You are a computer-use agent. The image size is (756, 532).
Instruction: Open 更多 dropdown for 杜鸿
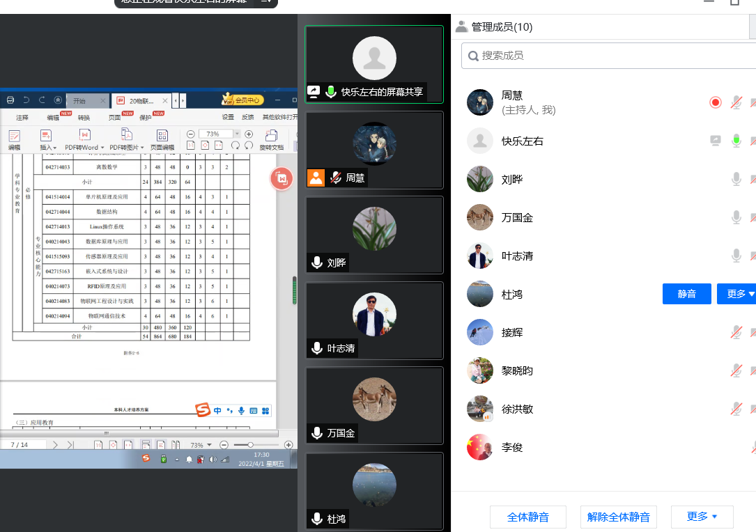click(x=736, y=294)
